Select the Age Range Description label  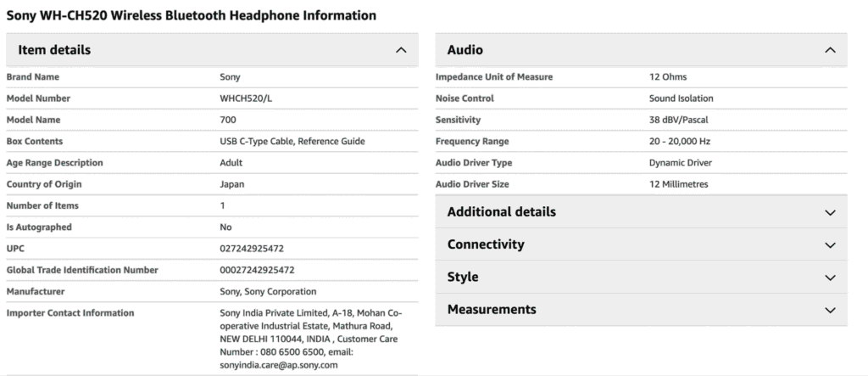[54, 163]
